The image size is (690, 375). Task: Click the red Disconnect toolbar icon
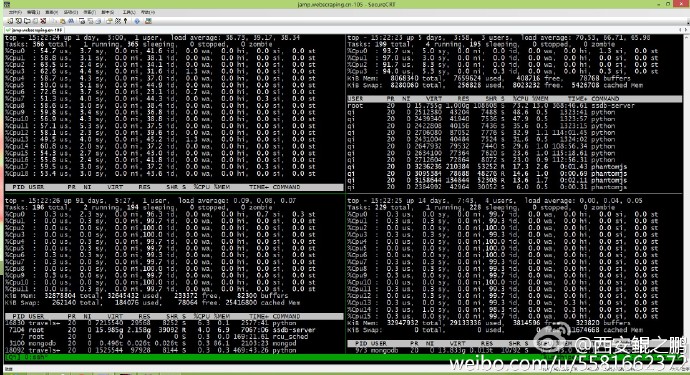tap(43, 21)
